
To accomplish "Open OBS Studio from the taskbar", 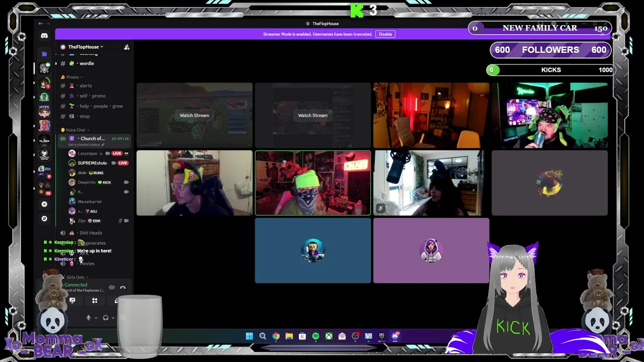I will click(x=355, y=336).
